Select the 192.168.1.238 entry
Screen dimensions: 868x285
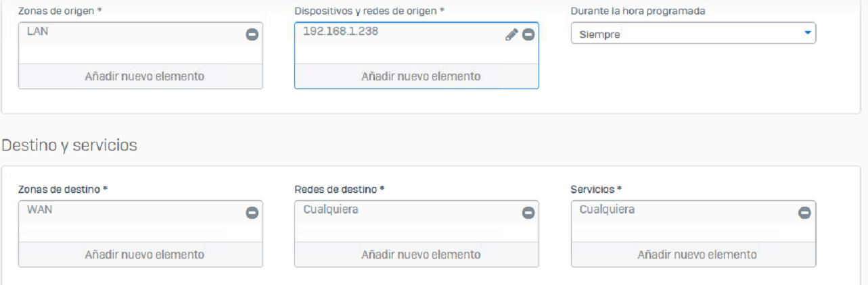(340, 31)
